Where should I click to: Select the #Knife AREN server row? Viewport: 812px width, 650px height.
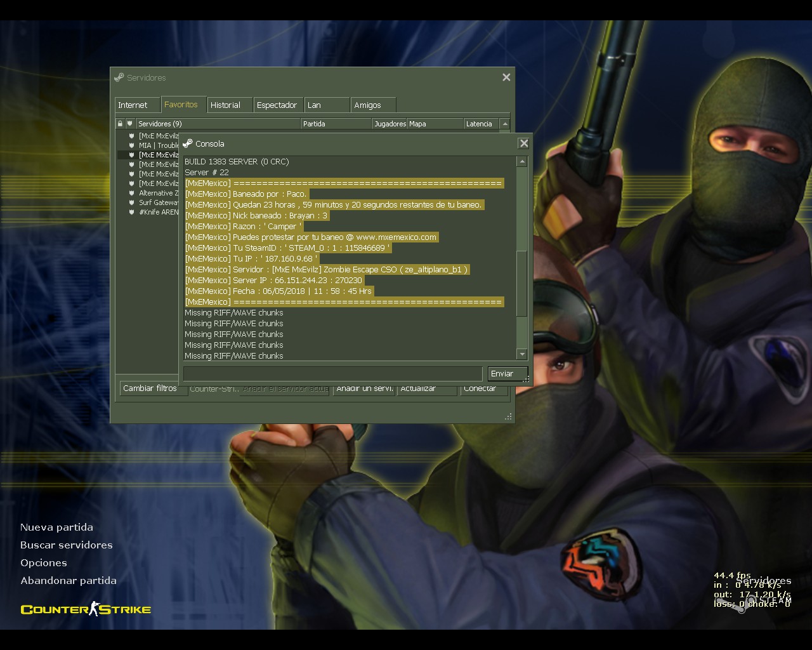coord(148,212)
